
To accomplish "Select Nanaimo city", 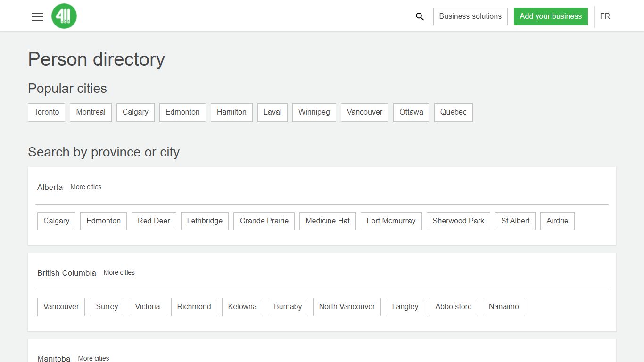I will (x=504, y=307).
